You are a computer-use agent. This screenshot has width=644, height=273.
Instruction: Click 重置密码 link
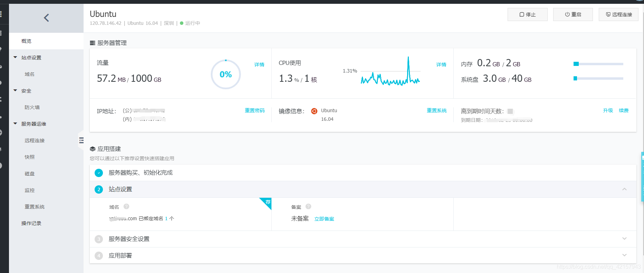click(255, 110)
